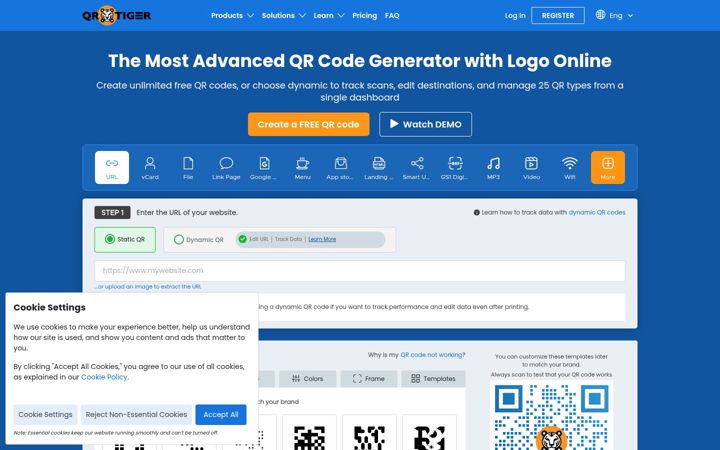Go to the Pricing page
This screenshot has width=720, height=450.
click(365, 16)
